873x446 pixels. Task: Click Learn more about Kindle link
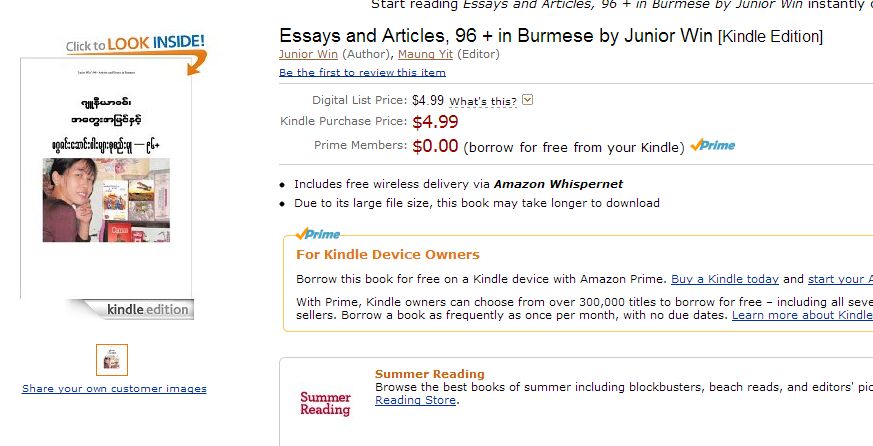click(802, 315)
